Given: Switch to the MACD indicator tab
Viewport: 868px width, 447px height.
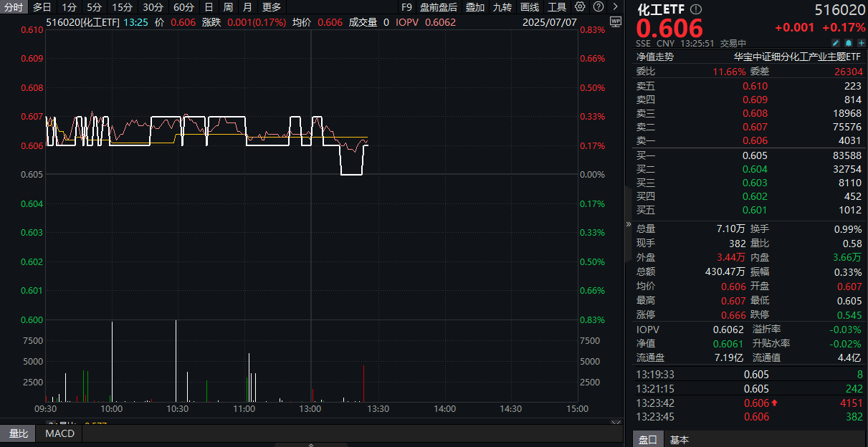Looking at the screenshot, I should 59,433.
